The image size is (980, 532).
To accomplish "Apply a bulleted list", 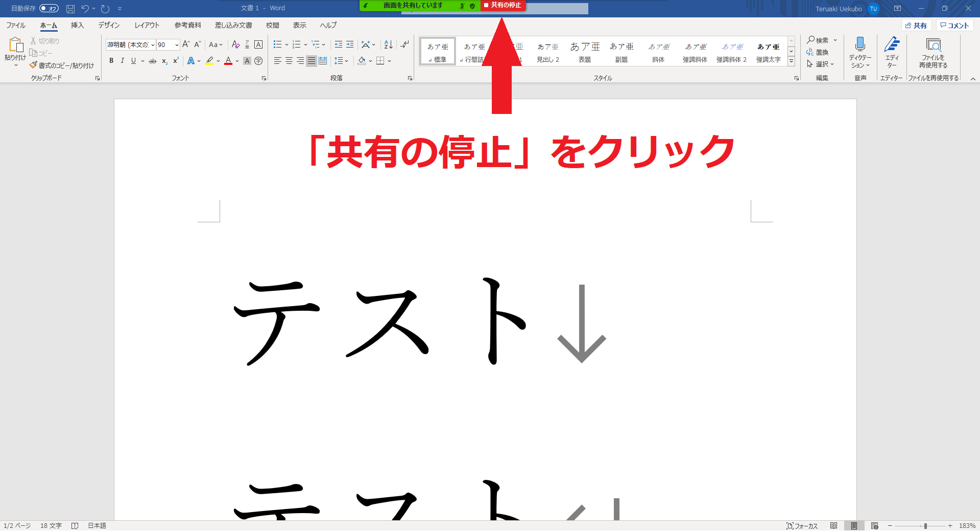I will point(277,44).
